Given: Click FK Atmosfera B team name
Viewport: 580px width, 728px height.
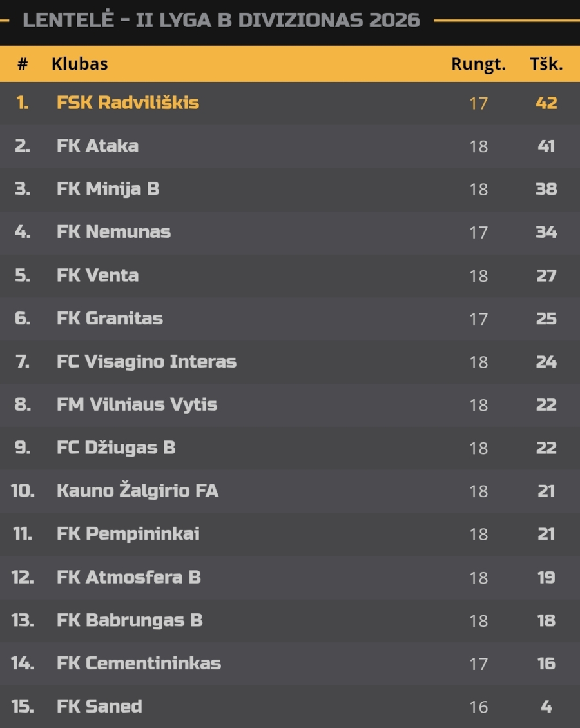Looking at the screenshot, I should tap(128, 577).
